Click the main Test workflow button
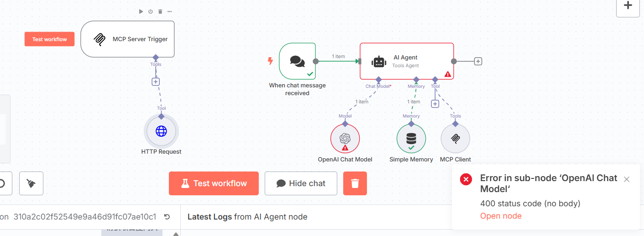Image resolution: width=644 pixels, height=236 pixels. 214,183
